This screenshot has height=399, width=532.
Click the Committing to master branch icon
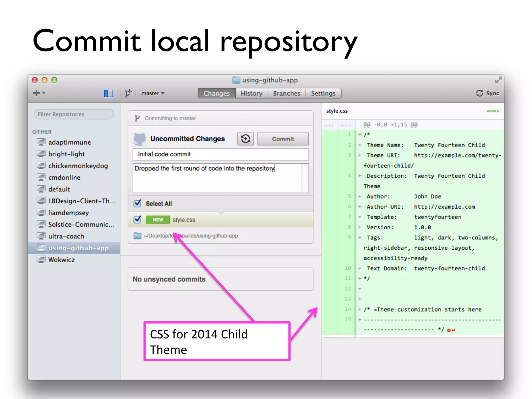point(137,118)
